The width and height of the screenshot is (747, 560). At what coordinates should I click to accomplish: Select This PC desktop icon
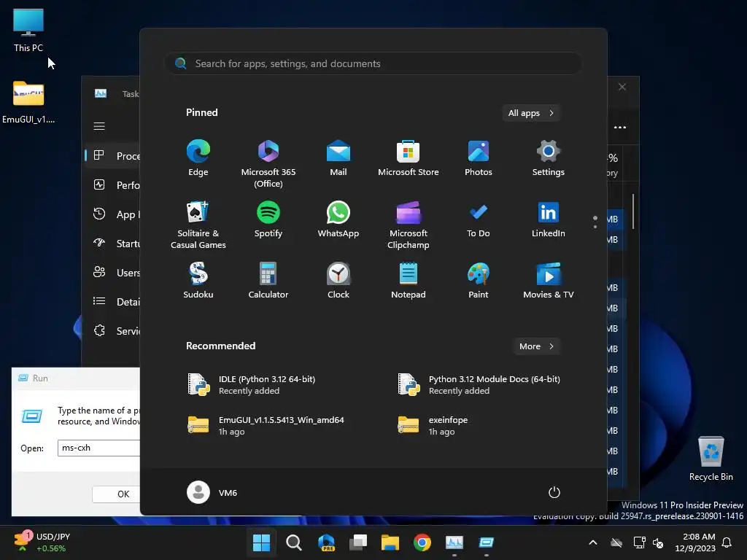coord(28,31)
